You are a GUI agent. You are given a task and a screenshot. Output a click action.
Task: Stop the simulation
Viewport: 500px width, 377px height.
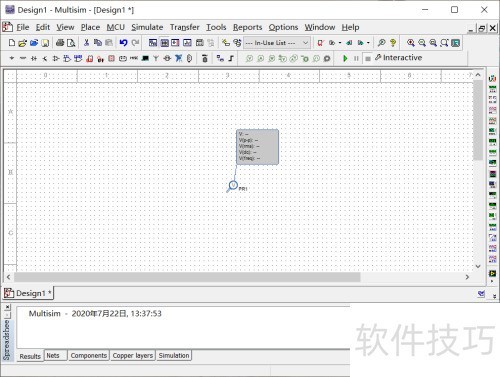pyautogui.click(x=367, y=58)
